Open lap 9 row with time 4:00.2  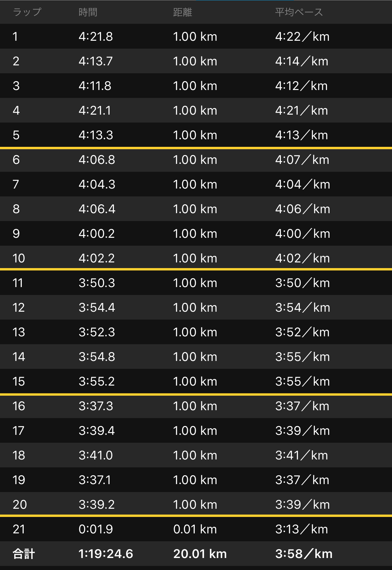pos(196,233)
